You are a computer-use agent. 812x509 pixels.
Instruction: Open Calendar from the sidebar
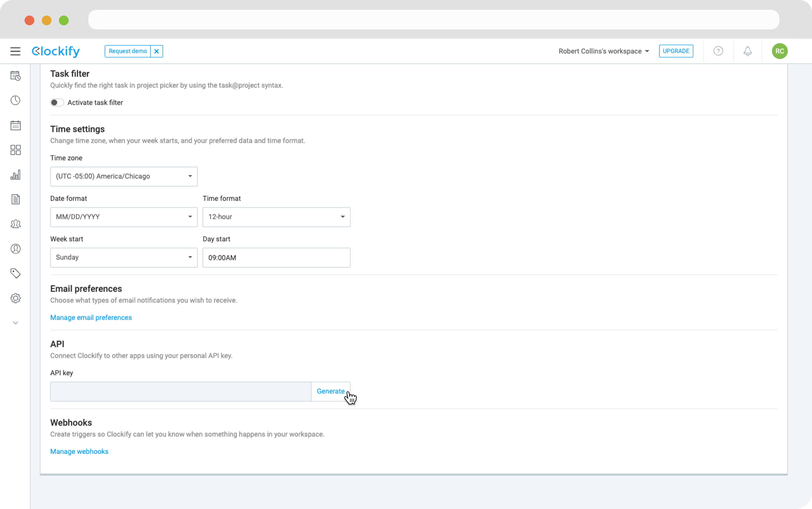pyautogui.click(x=16, y=125)
